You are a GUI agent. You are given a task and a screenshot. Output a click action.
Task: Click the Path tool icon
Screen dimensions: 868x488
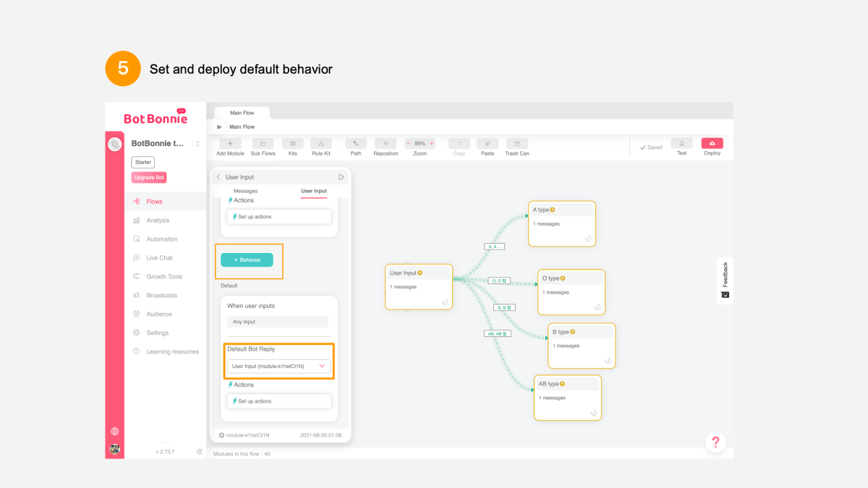(356, 144)
